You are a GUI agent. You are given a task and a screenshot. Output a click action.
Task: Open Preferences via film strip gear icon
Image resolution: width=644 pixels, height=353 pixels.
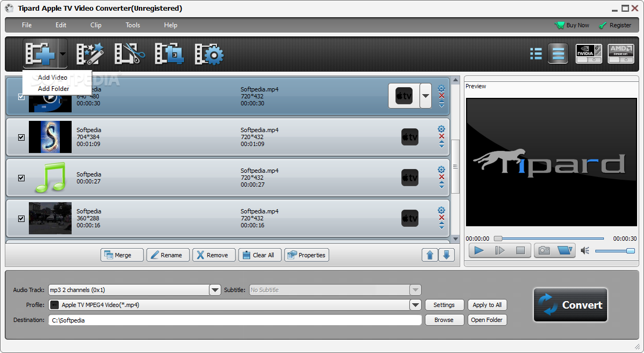pos(209,53)
